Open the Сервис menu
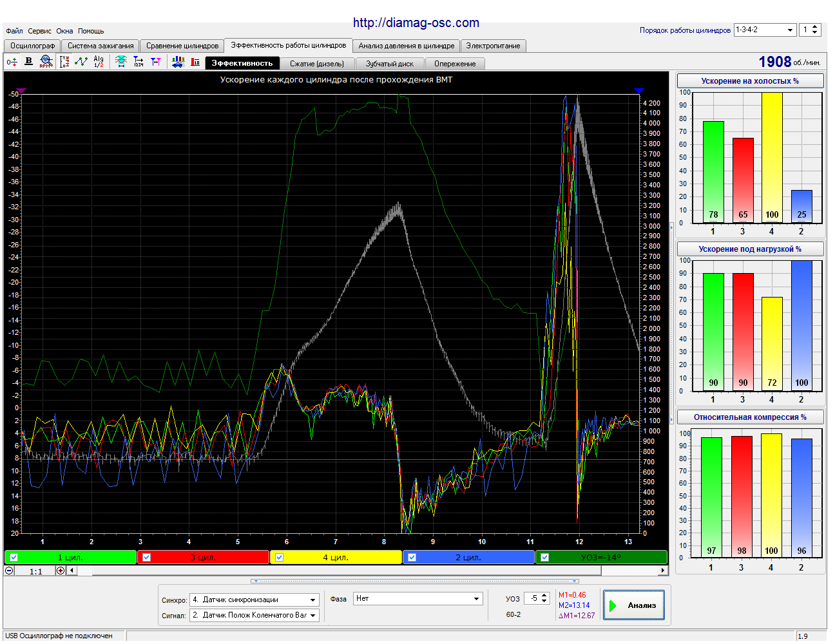835x644 pixels. pyautogui.click(x=39, y=31)
